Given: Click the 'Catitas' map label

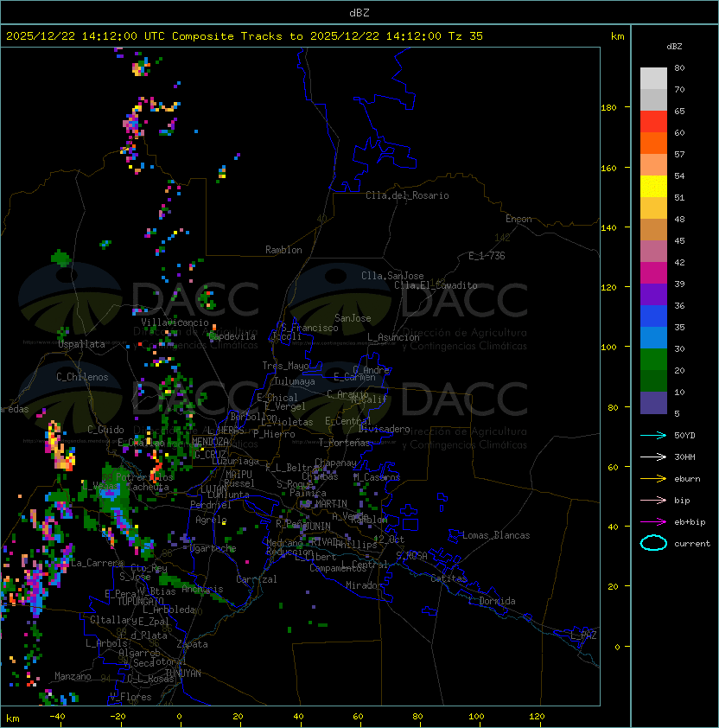Looking at the screenshot, I should tap(449, 578).
